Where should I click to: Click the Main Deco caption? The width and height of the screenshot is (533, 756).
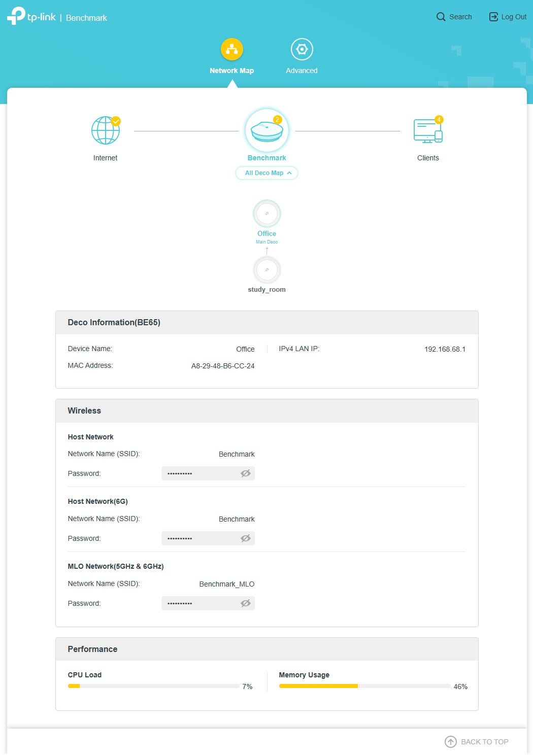tap(267, 242)
